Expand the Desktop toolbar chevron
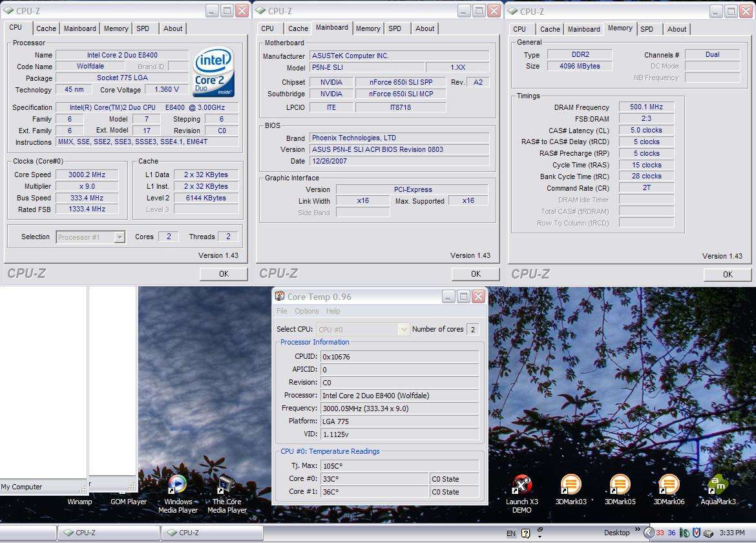This screenshot has width=756, height=543. coord(637,529)
